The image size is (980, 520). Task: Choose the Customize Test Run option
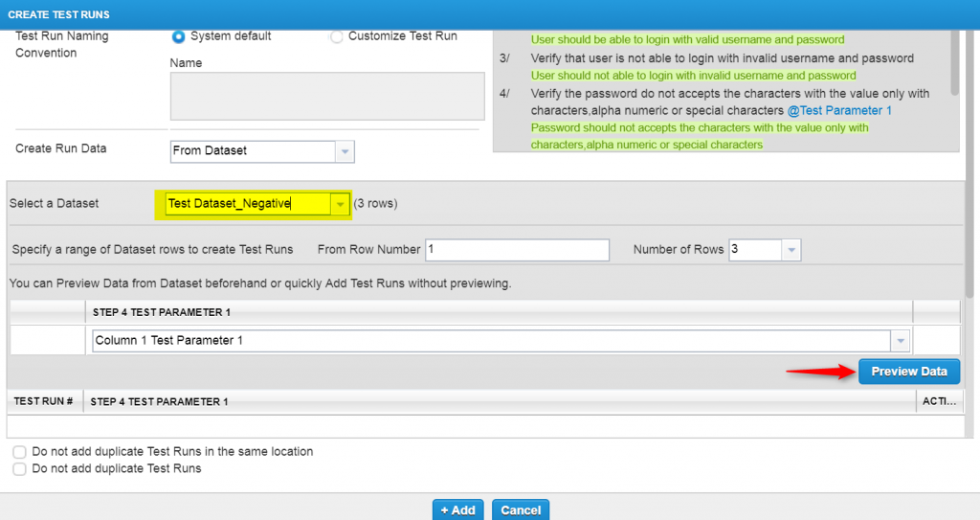click(x=336, y=36)
